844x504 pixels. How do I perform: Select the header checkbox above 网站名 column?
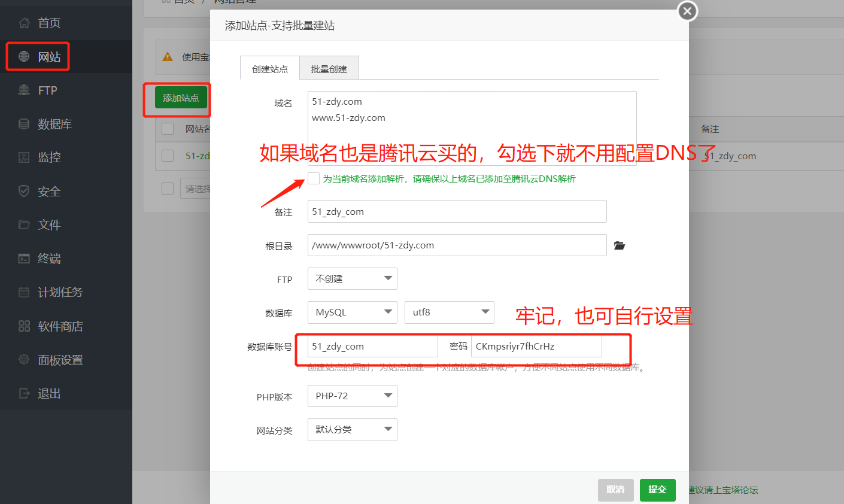point(168,128)
